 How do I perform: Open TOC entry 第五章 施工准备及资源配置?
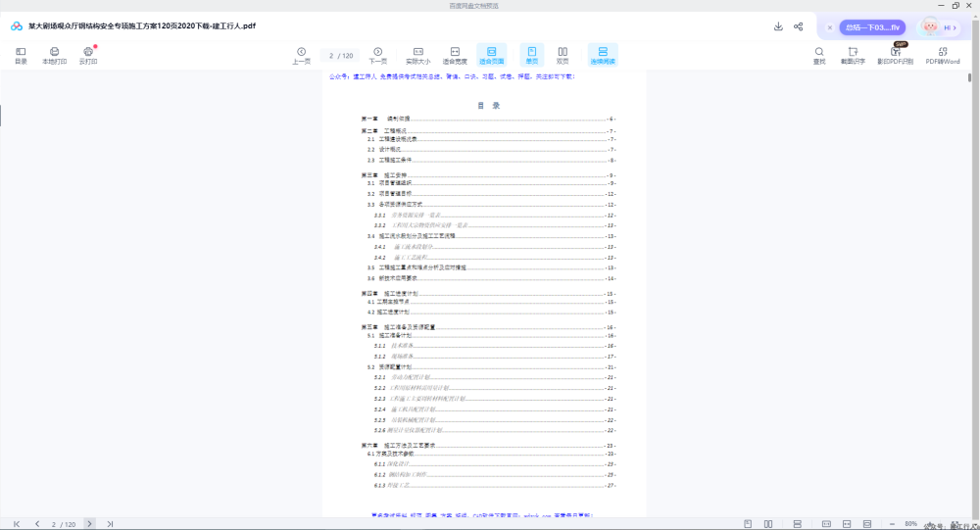tap(488, 327)
